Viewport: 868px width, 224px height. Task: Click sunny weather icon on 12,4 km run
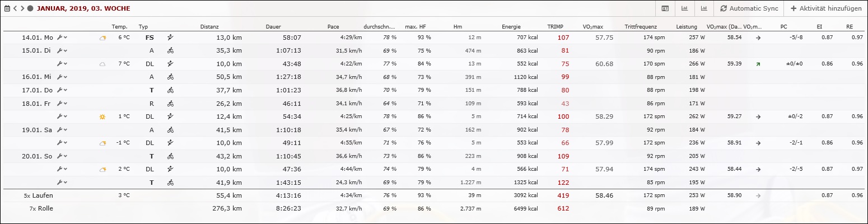pyautogui.click(x=102, y=116)
